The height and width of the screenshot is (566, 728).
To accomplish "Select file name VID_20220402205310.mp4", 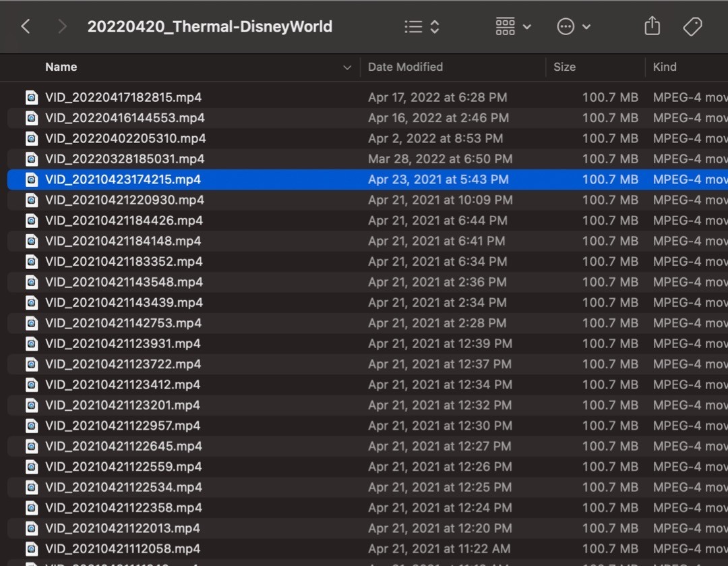I will click(x=125, y=138).
